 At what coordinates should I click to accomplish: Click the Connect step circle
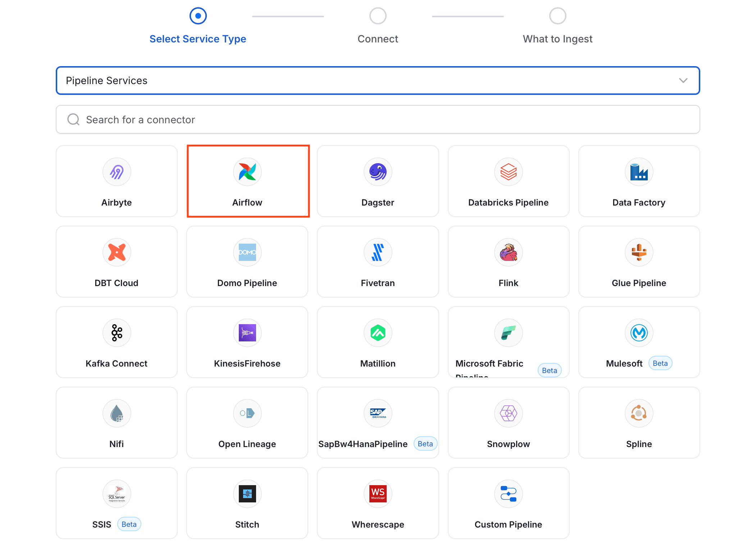click(x=378, y=16)
